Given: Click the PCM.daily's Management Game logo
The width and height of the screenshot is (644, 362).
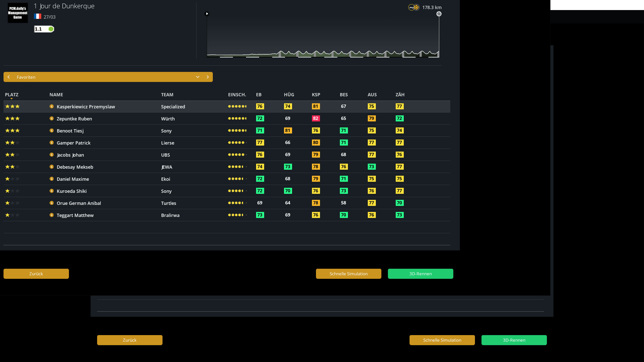Looking at the screenshot, I should (18, 13).
